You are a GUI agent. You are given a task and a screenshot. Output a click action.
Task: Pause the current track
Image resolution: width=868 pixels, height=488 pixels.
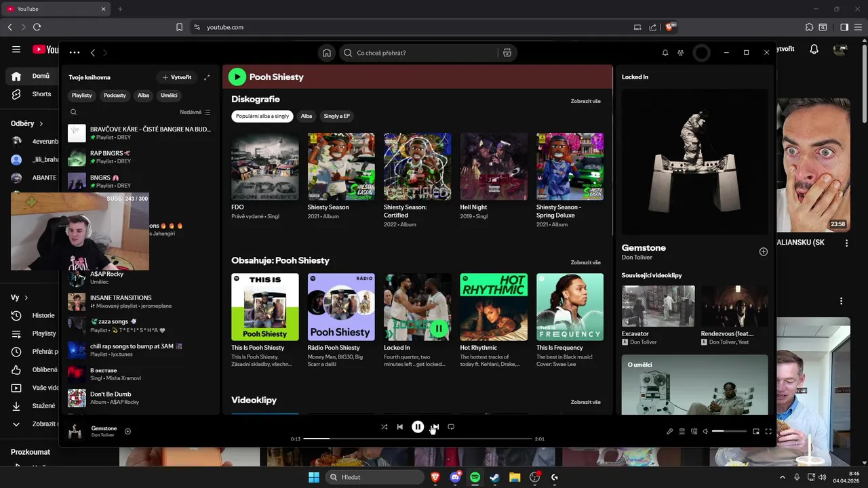tap(418, 427)
